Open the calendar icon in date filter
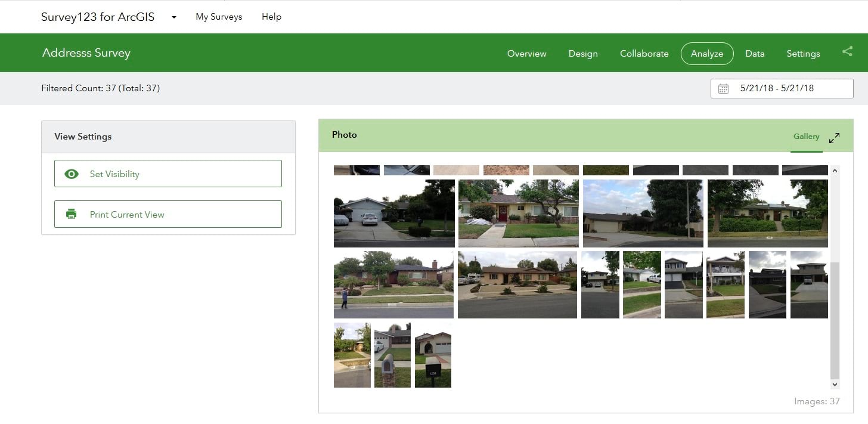This screenshot has width=868, height=424. (x=723, y=89)
